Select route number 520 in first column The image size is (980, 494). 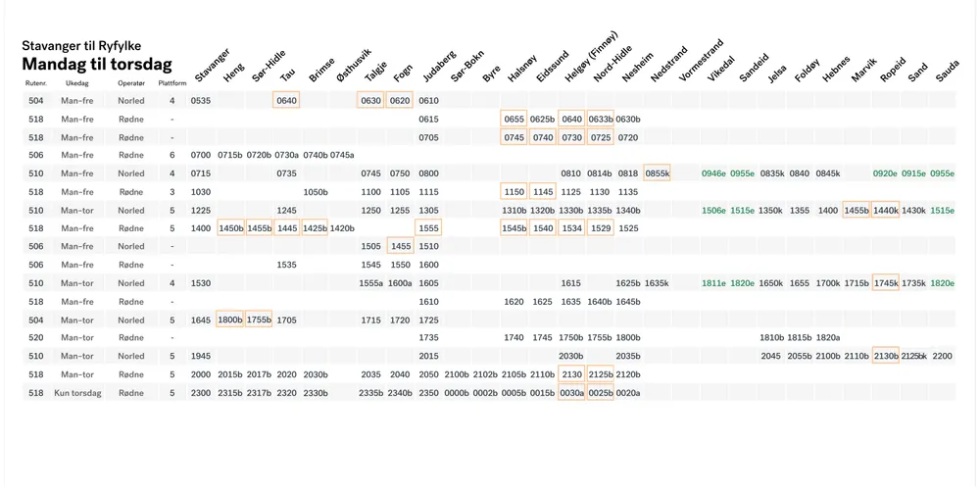(x=36, y=338)
